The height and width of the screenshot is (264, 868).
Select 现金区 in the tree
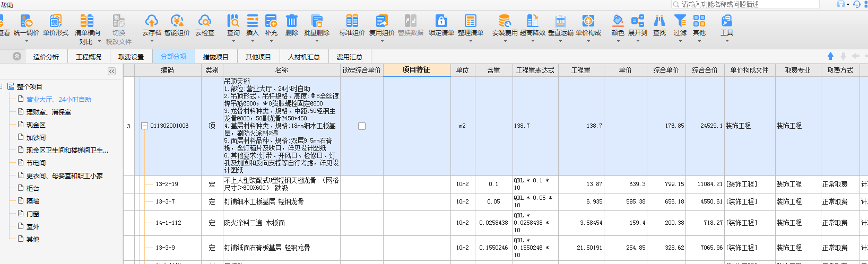click(36, 125)
